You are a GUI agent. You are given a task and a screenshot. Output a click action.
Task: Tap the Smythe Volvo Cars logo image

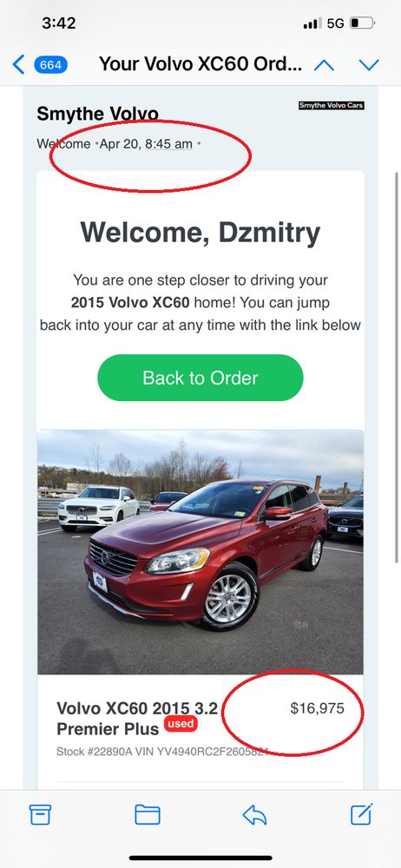[332, 105]
